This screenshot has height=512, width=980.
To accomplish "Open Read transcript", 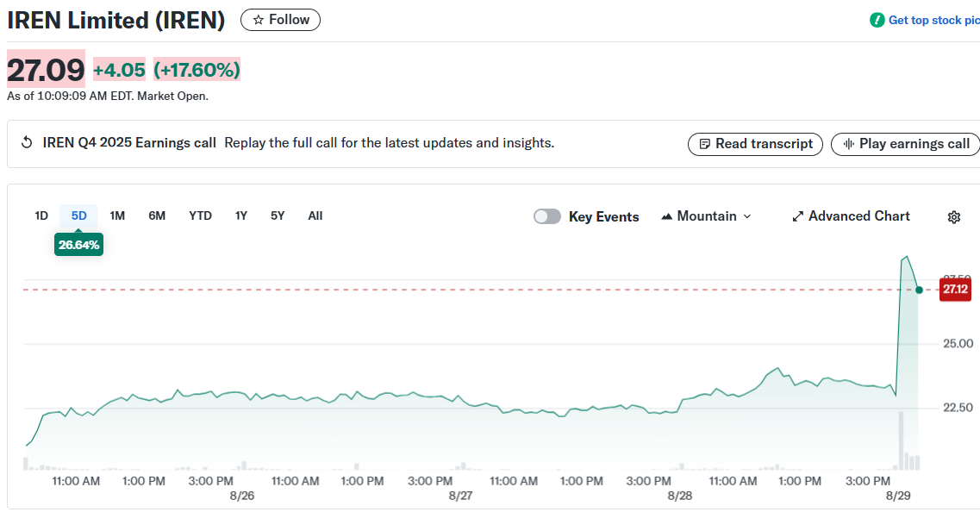I will 755,144.
